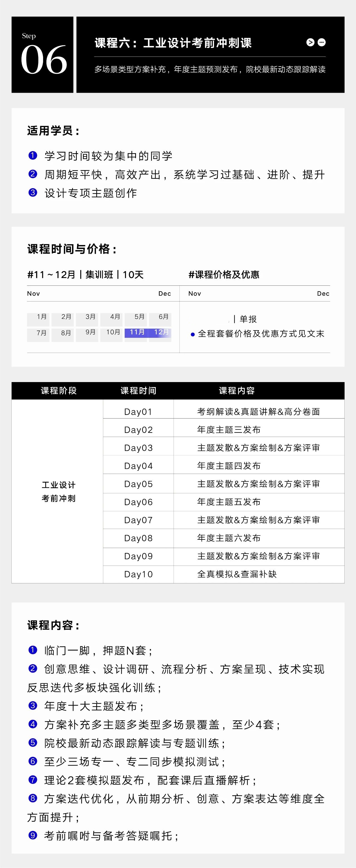Click the 8月 calendar cell
This screenshot has height=868, width=356.
coord(63,335)
